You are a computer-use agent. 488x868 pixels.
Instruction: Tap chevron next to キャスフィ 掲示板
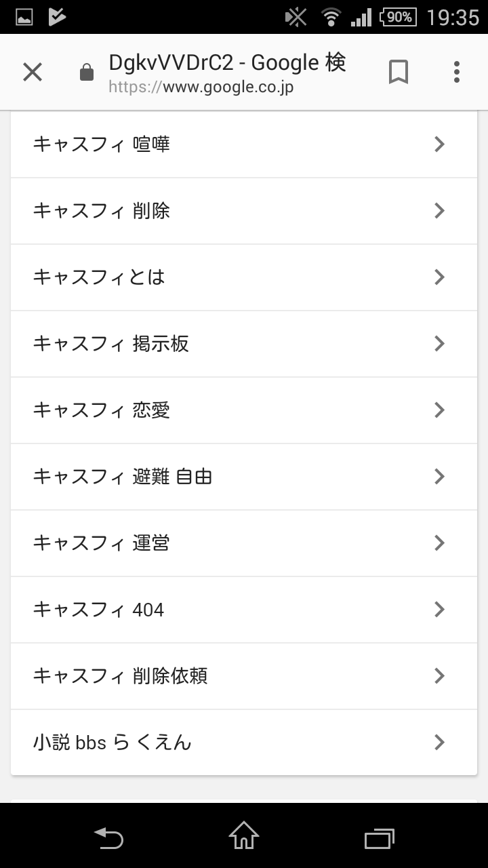tap(439, 344)
